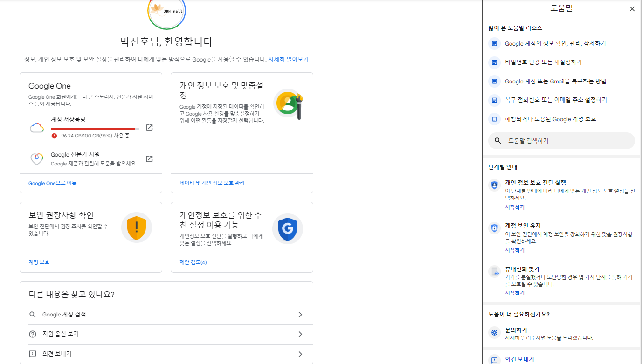Image resolution: width=642 pixels, height=364 pixels.
Task: Close the 도움말 help panel
Action: tap(632, 9)
